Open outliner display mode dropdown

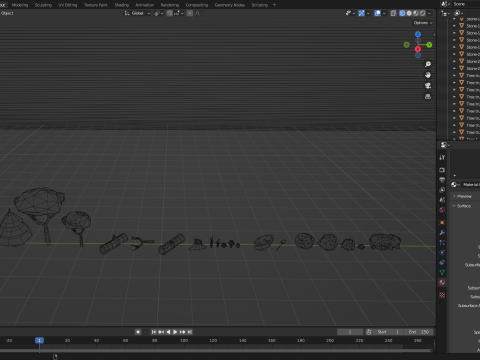445,13
